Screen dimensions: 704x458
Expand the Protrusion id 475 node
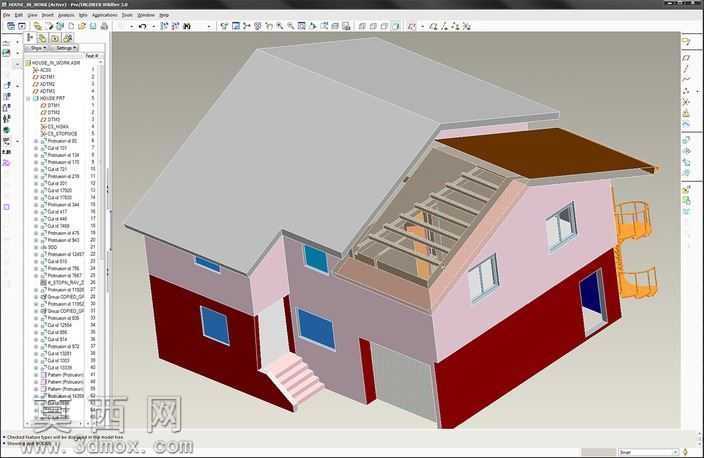36,233
